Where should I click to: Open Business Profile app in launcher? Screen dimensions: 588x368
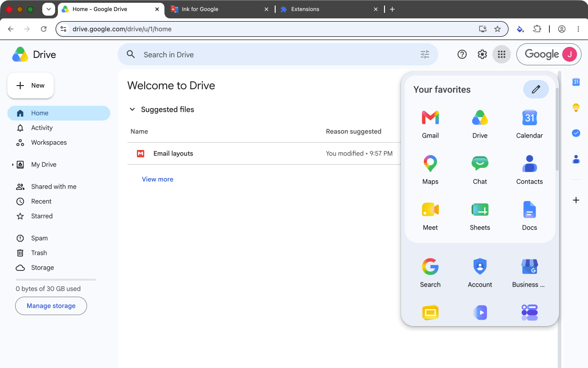(530, 273)
